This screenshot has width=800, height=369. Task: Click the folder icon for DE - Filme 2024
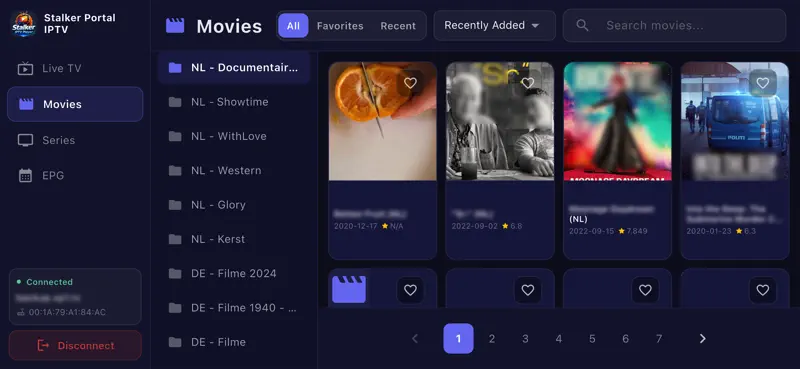(x=175, y=274)
